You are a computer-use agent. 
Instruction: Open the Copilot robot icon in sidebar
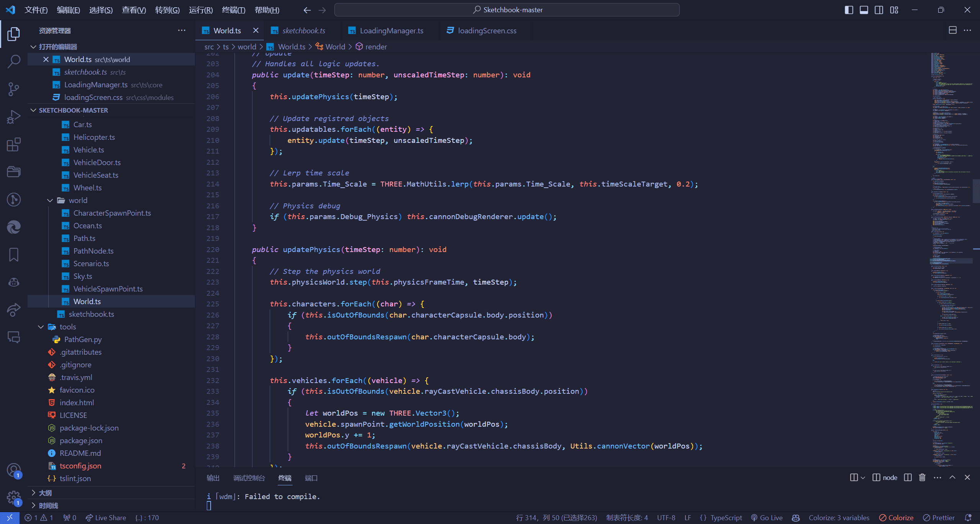pos(14,282)
